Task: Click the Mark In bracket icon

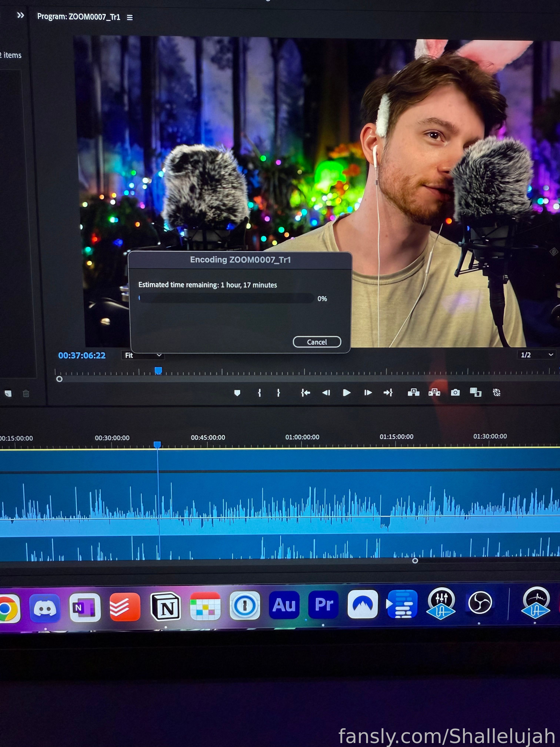Action: [259, 393]
